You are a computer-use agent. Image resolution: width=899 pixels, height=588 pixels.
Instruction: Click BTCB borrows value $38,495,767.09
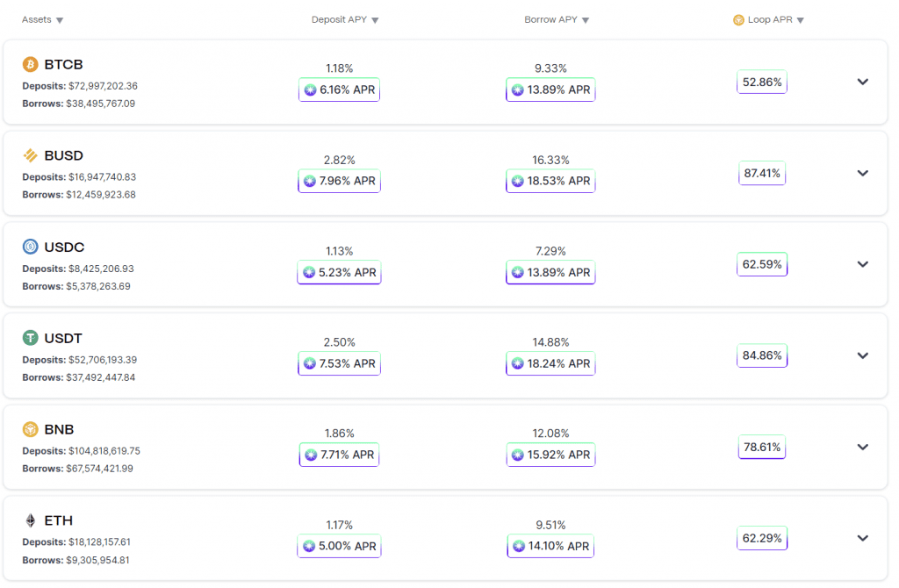pos(101,104)
